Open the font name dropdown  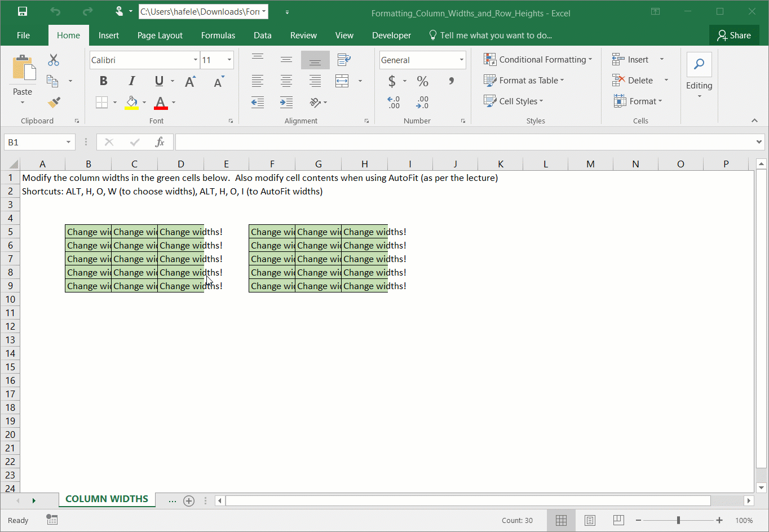pos(196,60)
